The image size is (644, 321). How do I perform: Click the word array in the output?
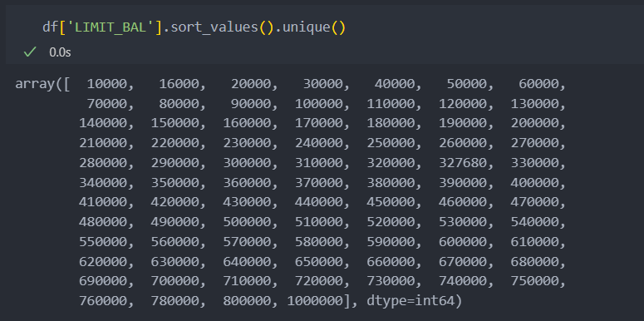point(35,84)
